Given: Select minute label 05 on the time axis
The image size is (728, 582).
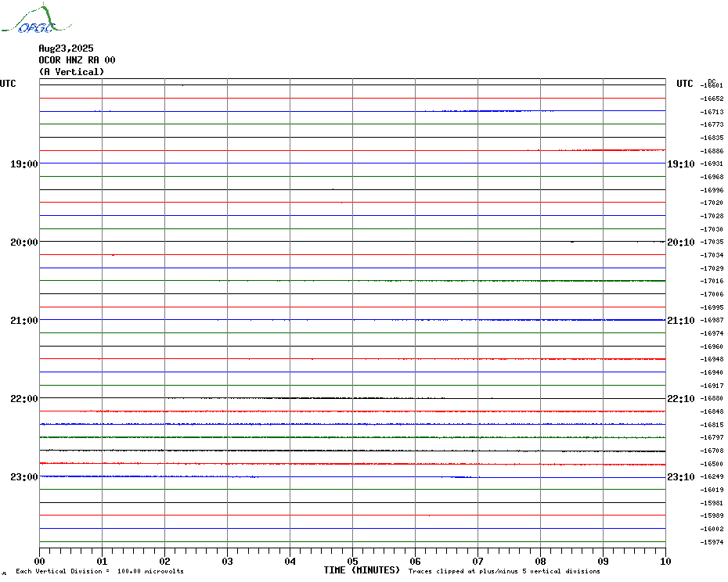Looking at the screenshot, I should pyautogui.click(x=353, y=561).
